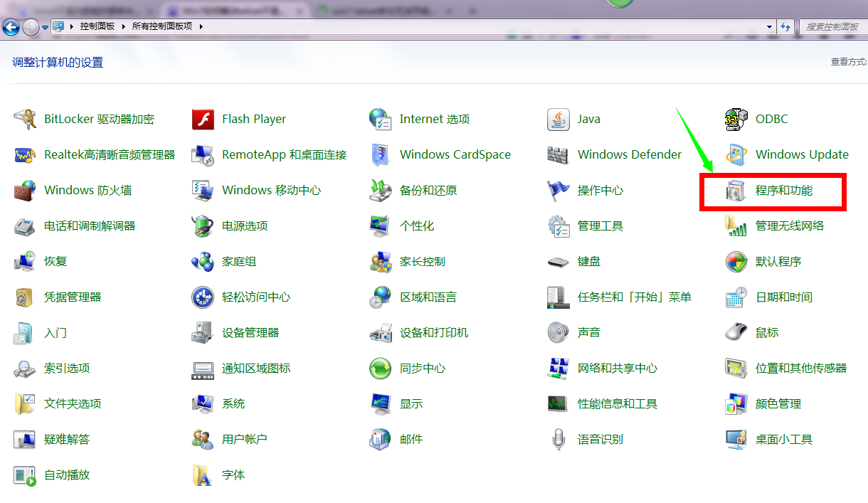
Task: Open the Flash Player icon
Action: click(203, 119)
